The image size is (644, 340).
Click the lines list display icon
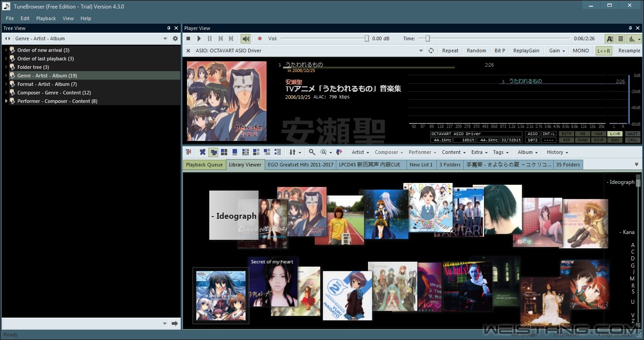pos(621,39)
